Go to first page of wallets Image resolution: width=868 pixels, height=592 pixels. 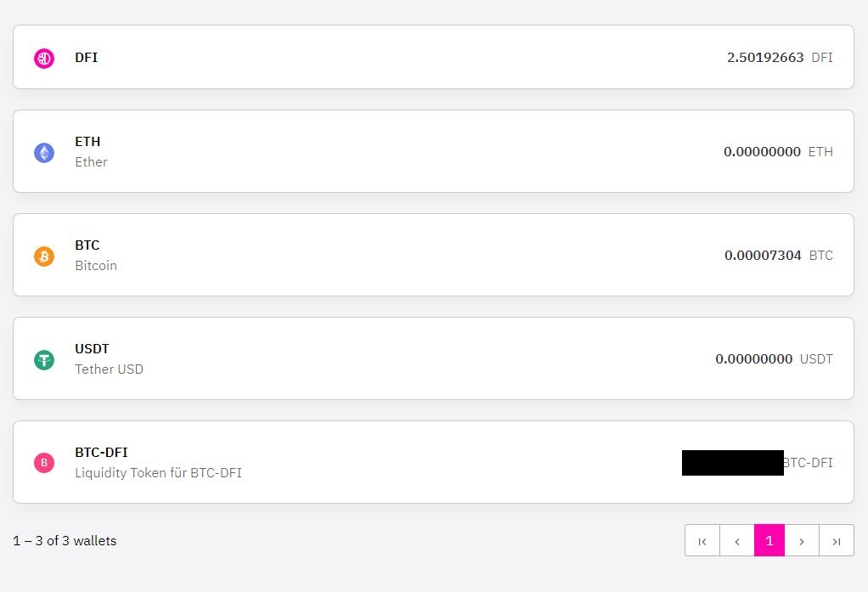tap(702, 540)
